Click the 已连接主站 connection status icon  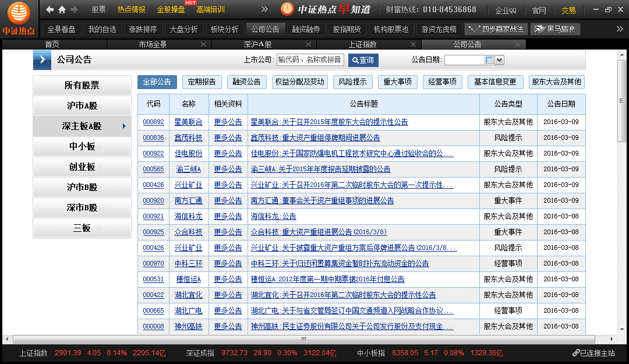576,353
